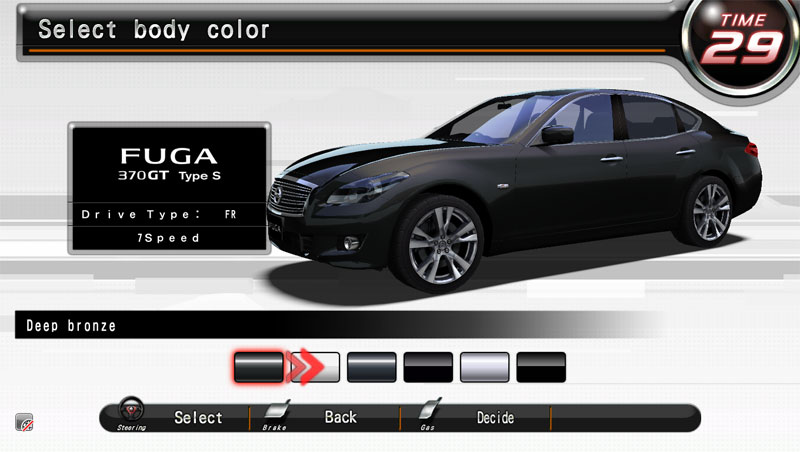Click the Brake pedal icon

click(x=278, y=410)
